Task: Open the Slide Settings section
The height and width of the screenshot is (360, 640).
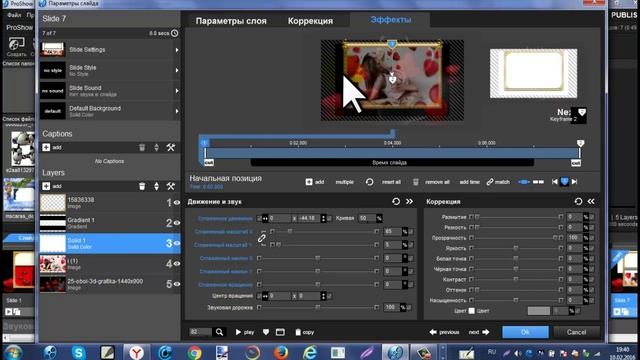Action: pyautogui.click(x=110, y=50)
